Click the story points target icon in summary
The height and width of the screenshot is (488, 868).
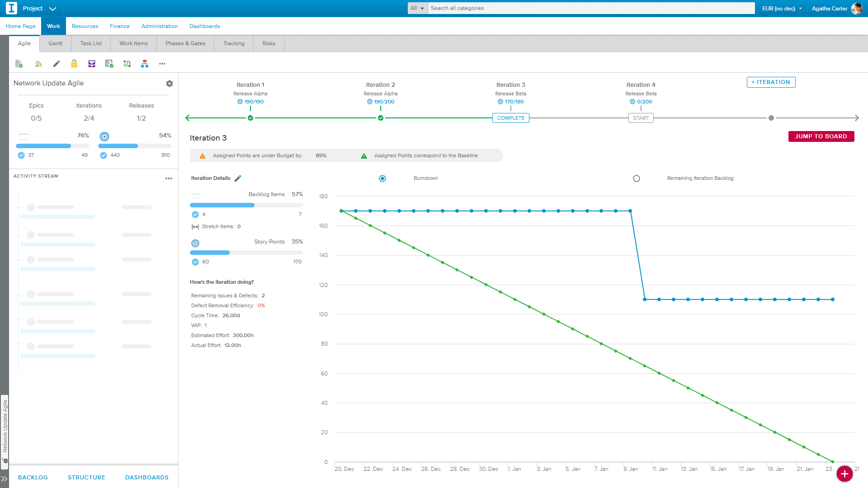(104, 136)
